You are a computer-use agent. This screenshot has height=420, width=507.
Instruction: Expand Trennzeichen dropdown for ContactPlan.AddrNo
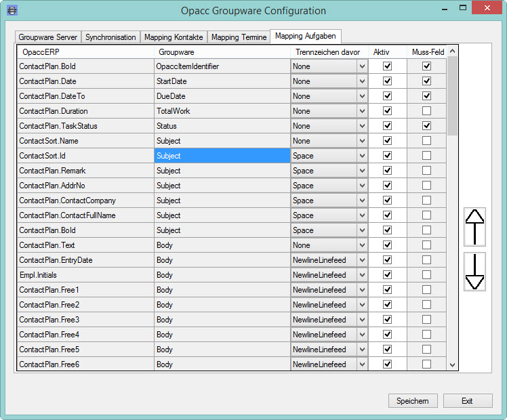tap(362, 186)
